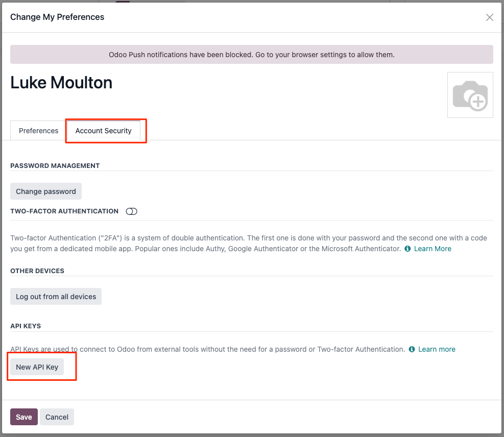Click the info icon beside API keys Learn more

tap(412, 349)
